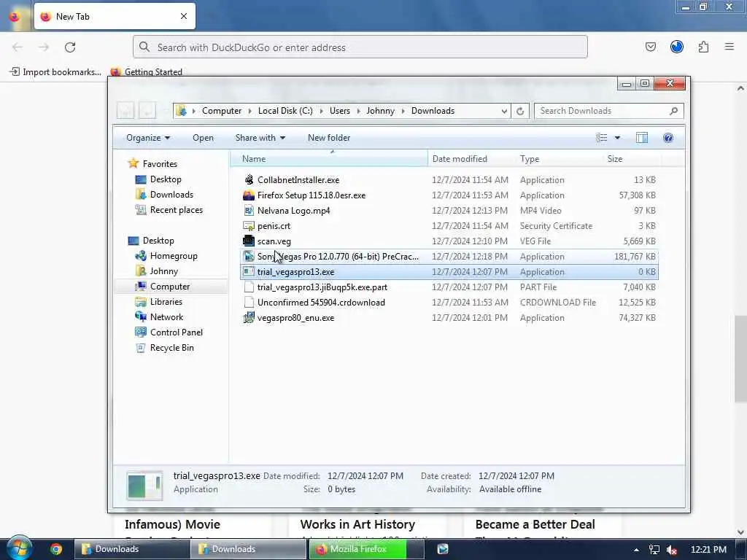This screenshot has width=747, height=560.
Task: Click Open in the Explorer toolbar
Action: coord(203,138)
